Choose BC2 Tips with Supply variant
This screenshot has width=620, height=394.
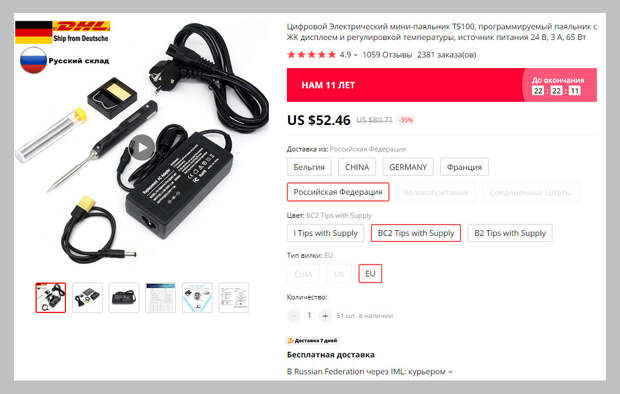pyautogui.click(x=416, y=233)
